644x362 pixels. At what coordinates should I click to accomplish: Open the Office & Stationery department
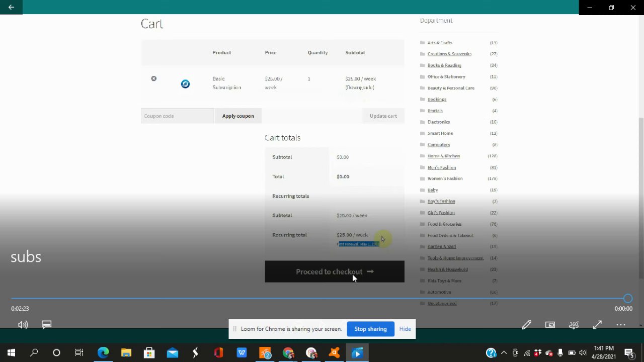click(446, 76)
